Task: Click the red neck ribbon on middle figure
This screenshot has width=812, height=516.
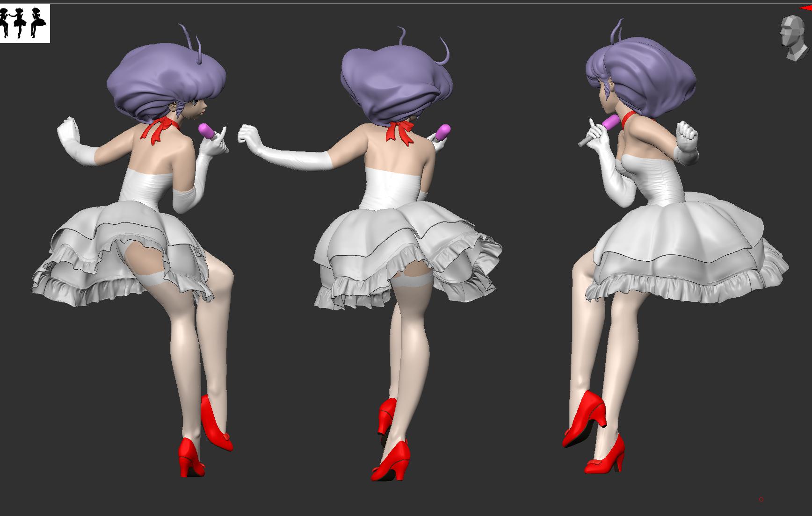Action: [400, 131]
